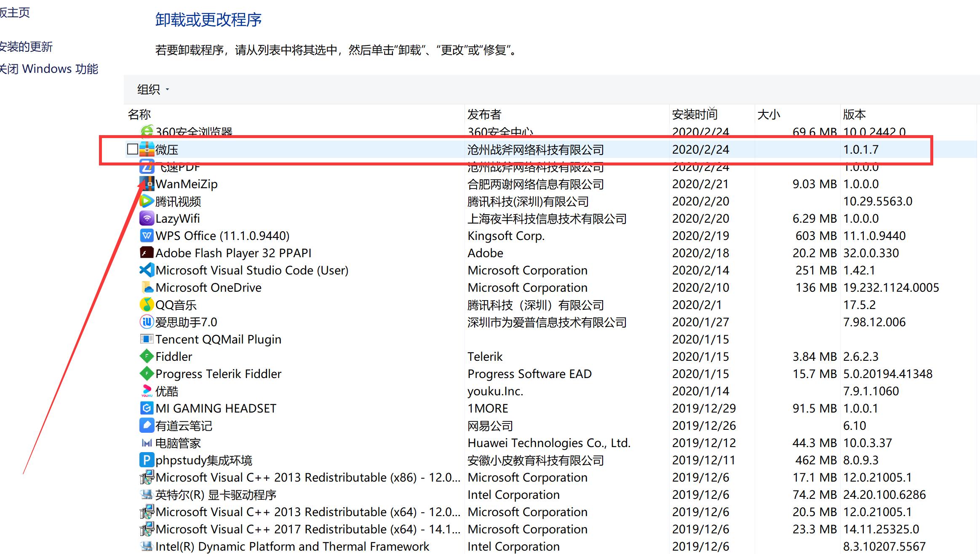
Task: Open the 关闭 Windows 功能 link
Action: pyautogui.click(x=49, y=69)
